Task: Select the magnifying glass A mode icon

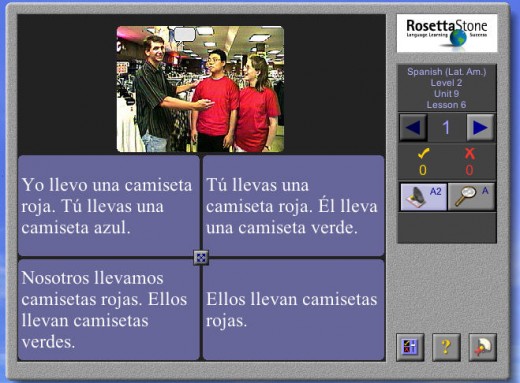Action: (x=471, y=197)
